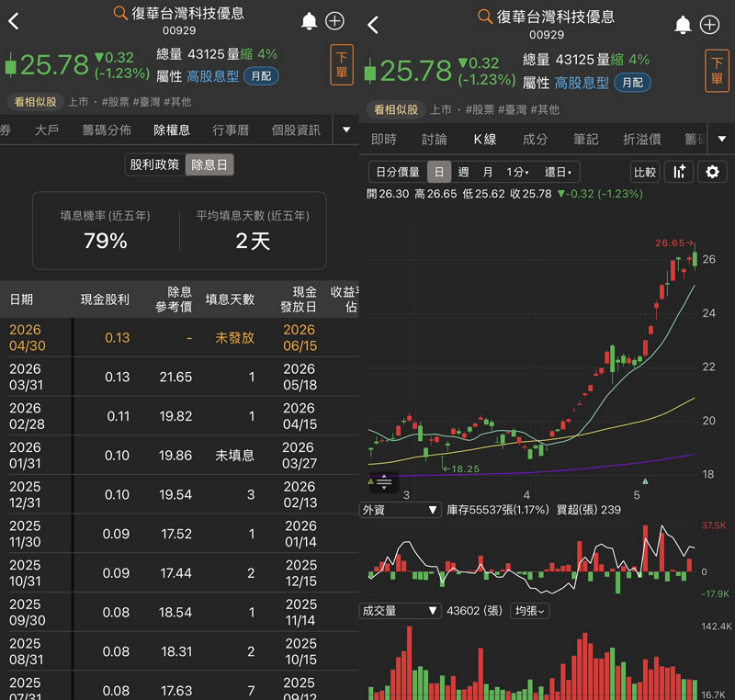This screenshot has width=735, height=700.
Task: Open 筆記 tab
Action: tap(585, 139)
